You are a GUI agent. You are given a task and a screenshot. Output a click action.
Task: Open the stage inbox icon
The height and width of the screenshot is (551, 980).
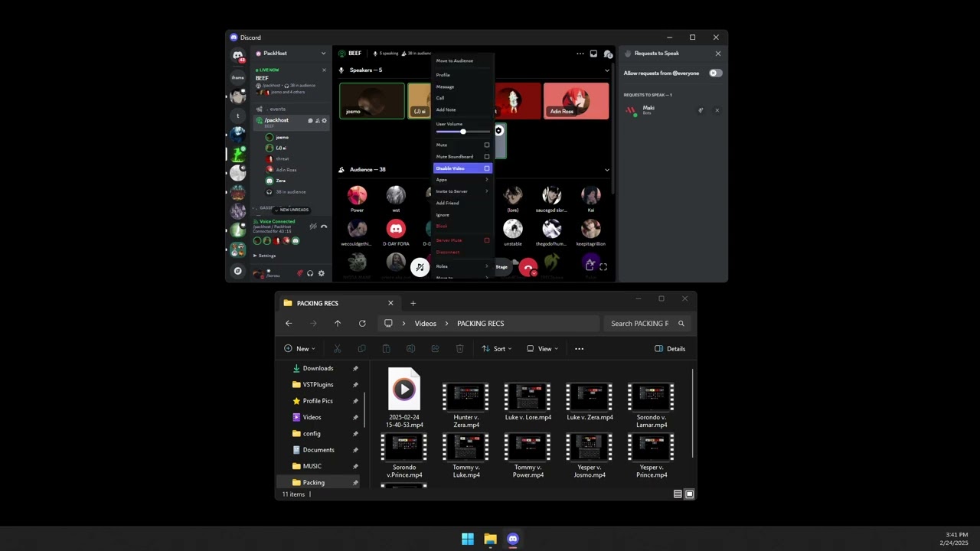pyautogui.click(x=593, y=54)
